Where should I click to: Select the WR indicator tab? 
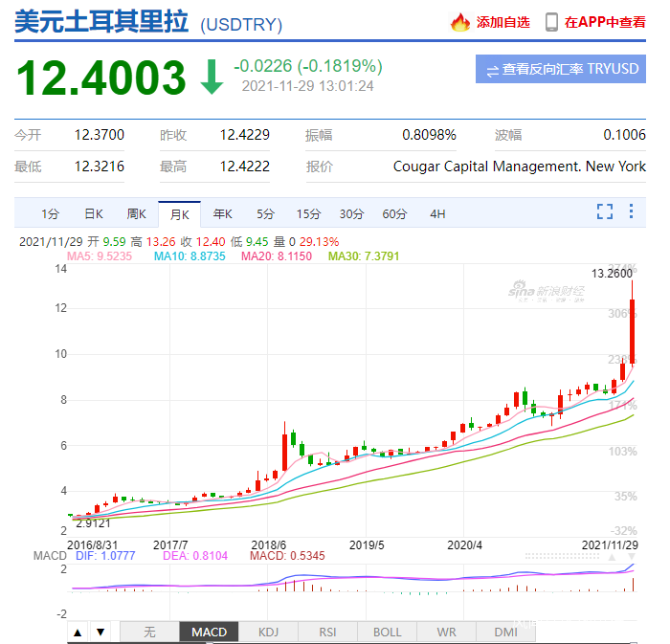pyautogui.click(x=447, y=633)
